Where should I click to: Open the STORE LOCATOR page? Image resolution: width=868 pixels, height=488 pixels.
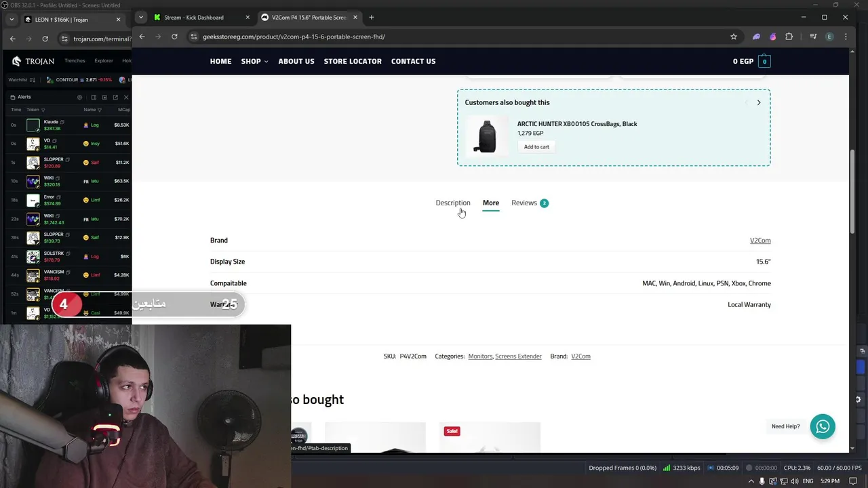tap(353, 61)
